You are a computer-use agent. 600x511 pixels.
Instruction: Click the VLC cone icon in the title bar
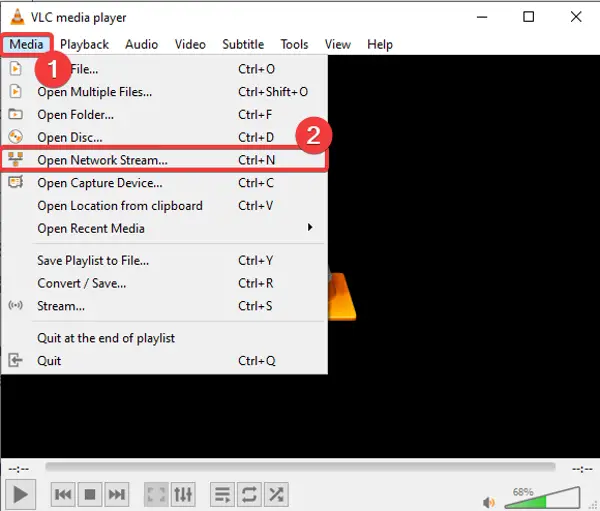pyautogui.click(x=17, y=17)
